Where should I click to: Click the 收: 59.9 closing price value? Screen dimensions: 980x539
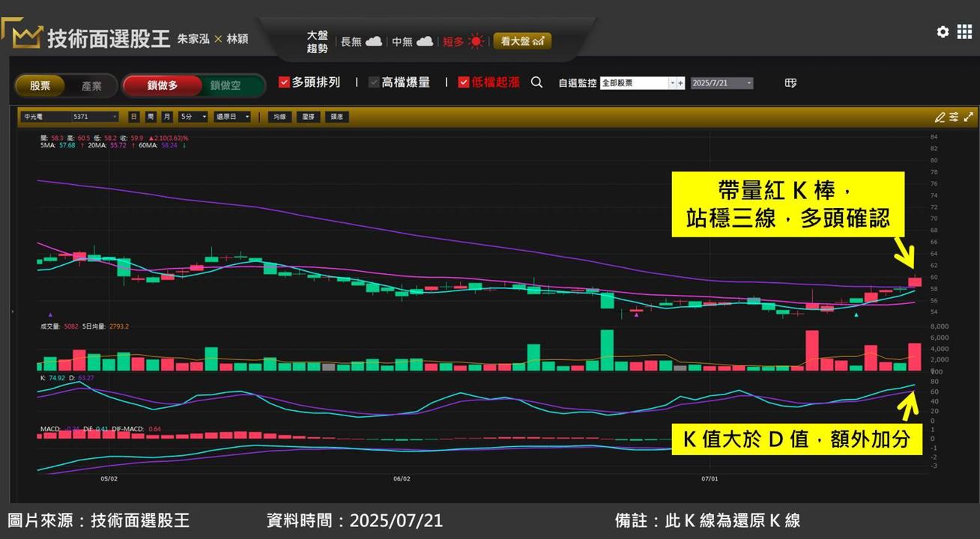133,138
